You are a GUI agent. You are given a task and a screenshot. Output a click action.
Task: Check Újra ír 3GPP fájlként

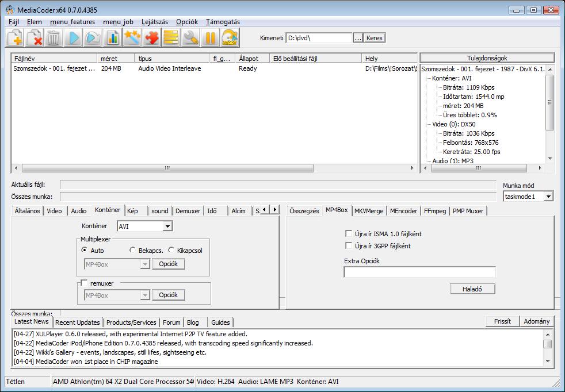pos(349,246)
